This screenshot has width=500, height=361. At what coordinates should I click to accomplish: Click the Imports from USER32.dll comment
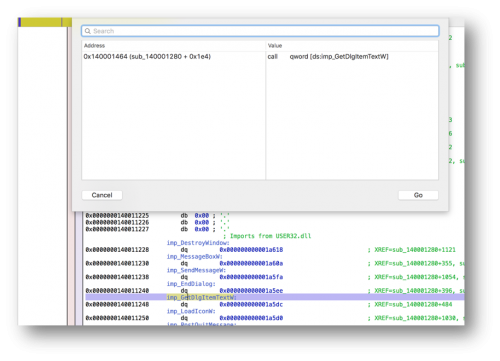tap(267, 236)
